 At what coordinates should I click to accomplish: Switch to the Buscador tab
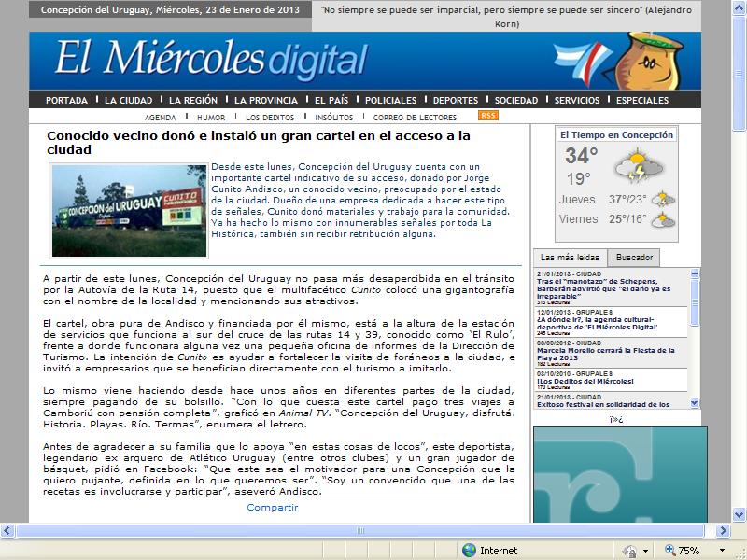pos(634,258)
